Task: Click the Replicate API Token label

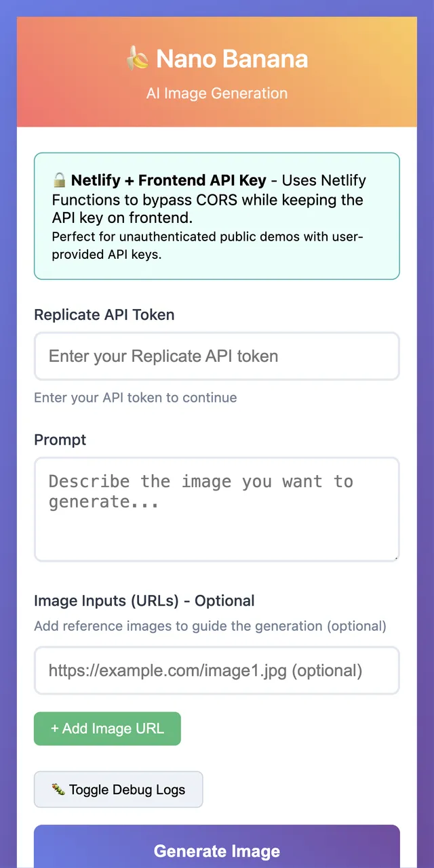Action: click(104, 314)
